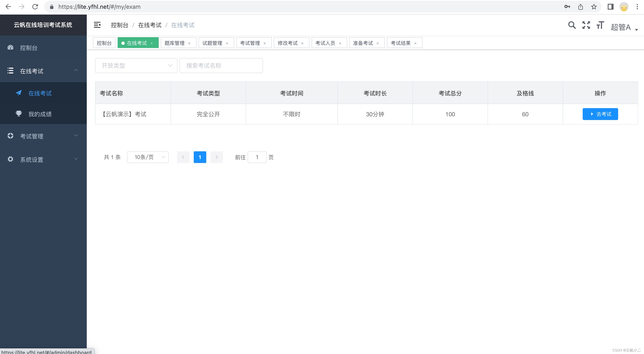Close the 考试结果 tab
644x354 pixels.
(x=415, y=43)
